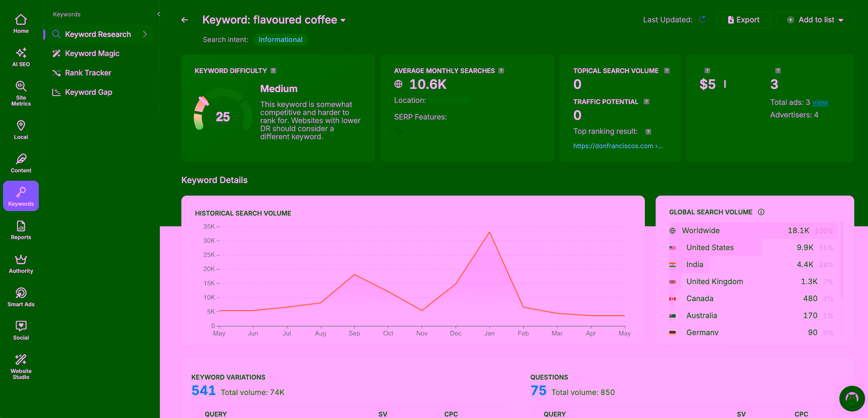
Task: Open the donfranciscos.com top result link
Action: coord(618,146)
